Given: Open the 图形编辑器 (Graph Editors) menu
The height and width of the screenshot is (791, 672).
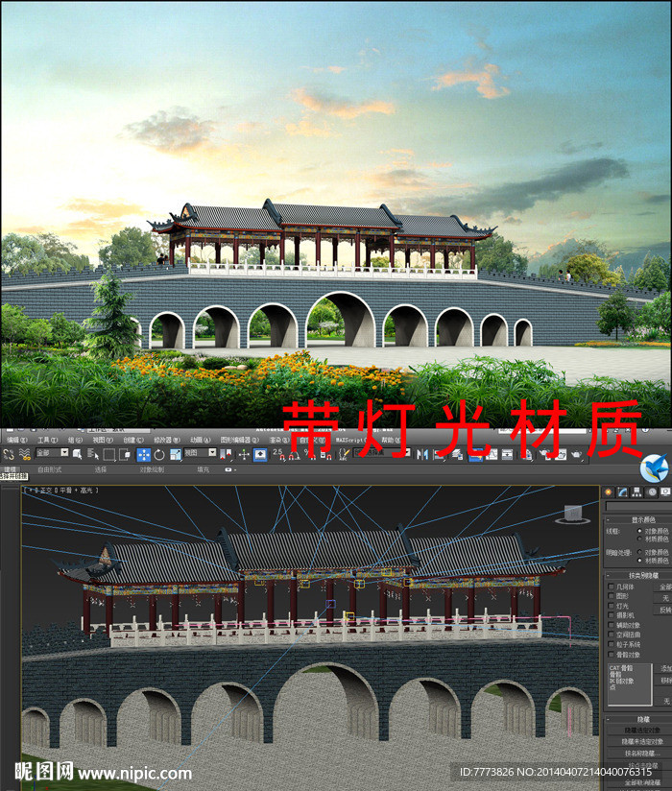Looking at the screenshot, I should pyautogui.click(x=240, y=440).
